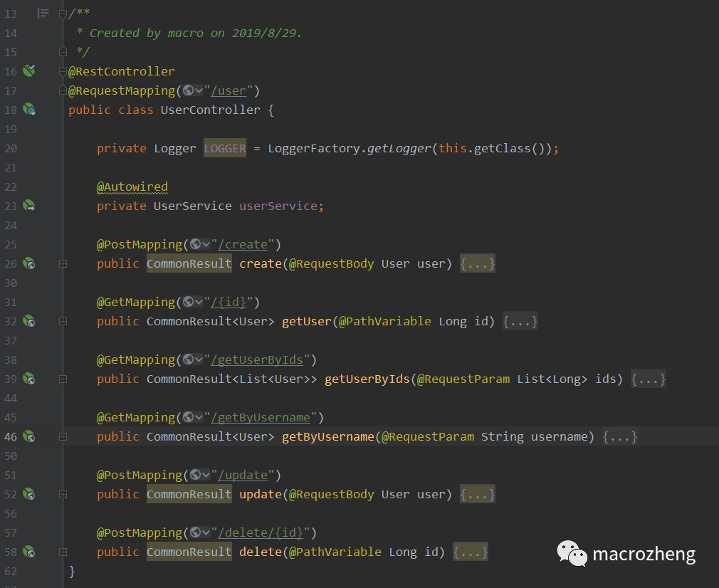The width and height of the screenshot is (719, 588).
Task: Click autowired dependency gutter icon beside userService
Action: [29, 206]
